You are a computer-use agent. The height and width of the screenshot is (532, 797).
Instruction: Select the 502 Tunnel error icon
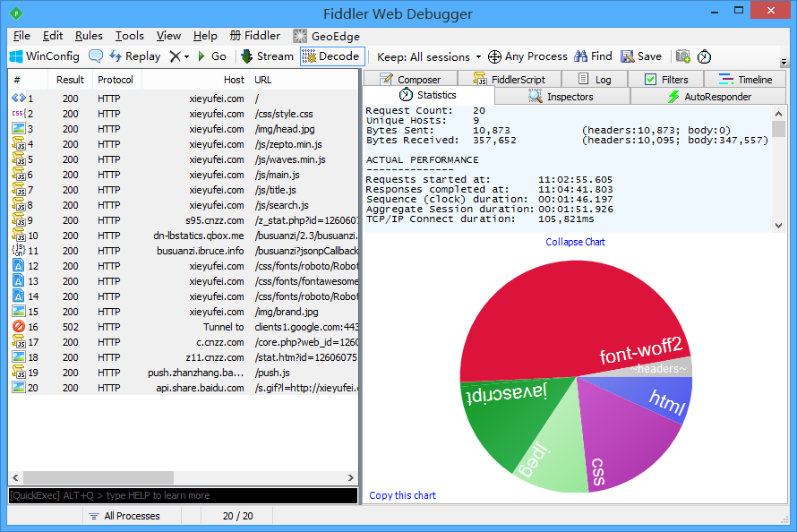19,327
